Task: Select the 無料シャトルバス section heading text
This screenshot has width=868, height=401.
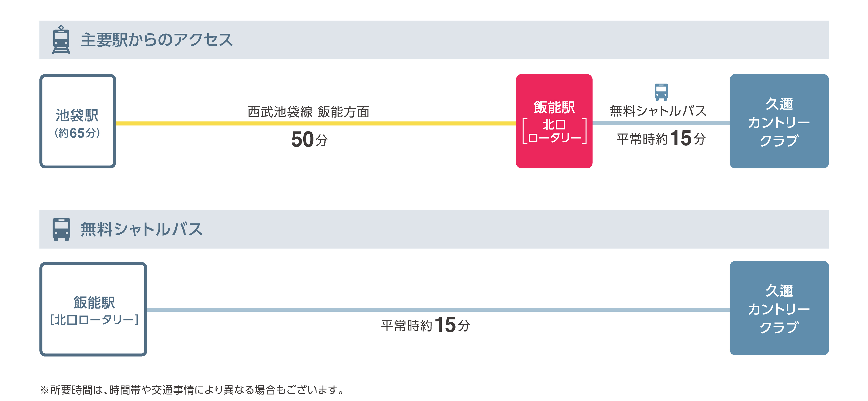Action: [141, 229]
